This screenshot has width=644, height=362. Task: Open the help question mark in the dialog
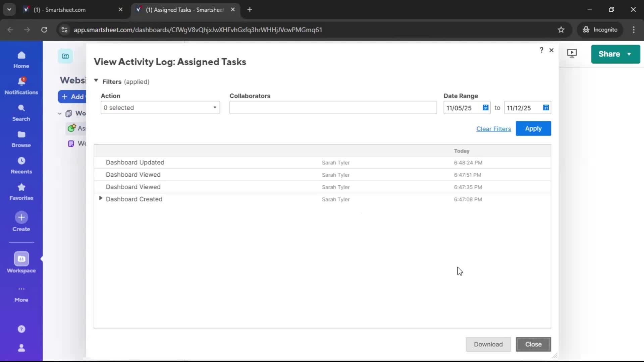click(541, 50)
